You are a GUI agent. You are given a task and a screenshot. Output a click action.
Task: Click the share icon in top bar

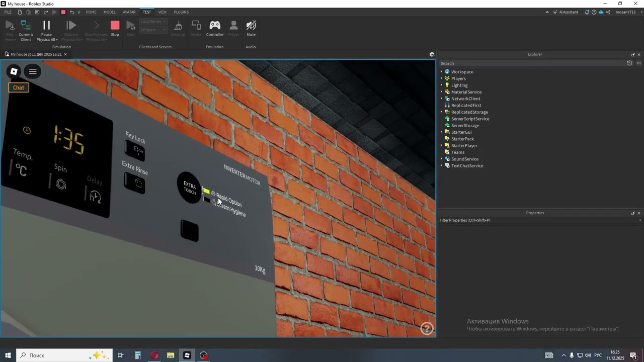(x=608, y=12)
